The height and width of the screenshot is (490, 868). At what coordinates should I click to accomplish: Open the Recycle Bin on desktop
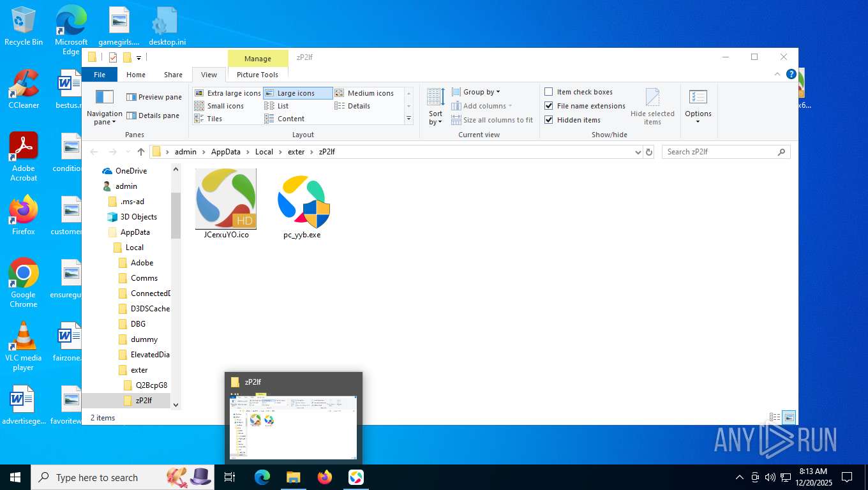[24, 26]
